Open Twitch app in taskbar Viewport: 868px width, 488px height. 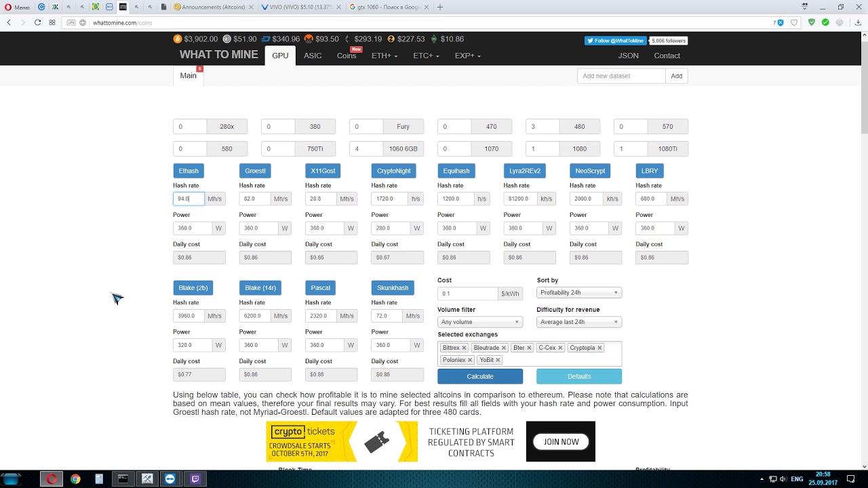(x=196, y=479)
